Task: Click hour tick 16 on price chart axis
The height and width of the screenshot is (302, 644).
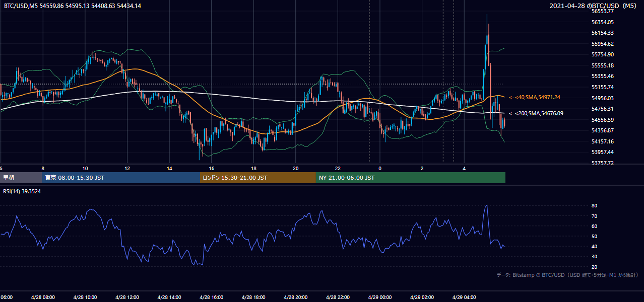Action: click(x=212, y=168)
